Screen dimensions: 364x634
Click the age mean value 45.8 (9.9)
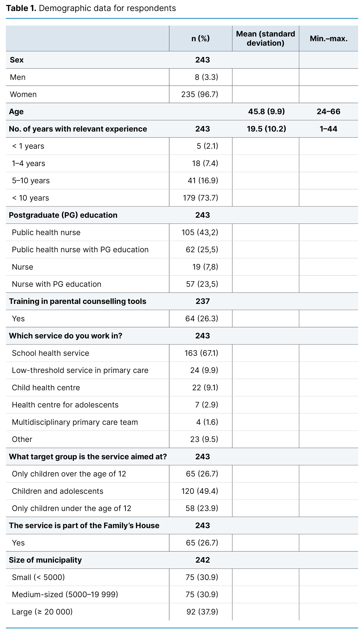click(266, 112)
